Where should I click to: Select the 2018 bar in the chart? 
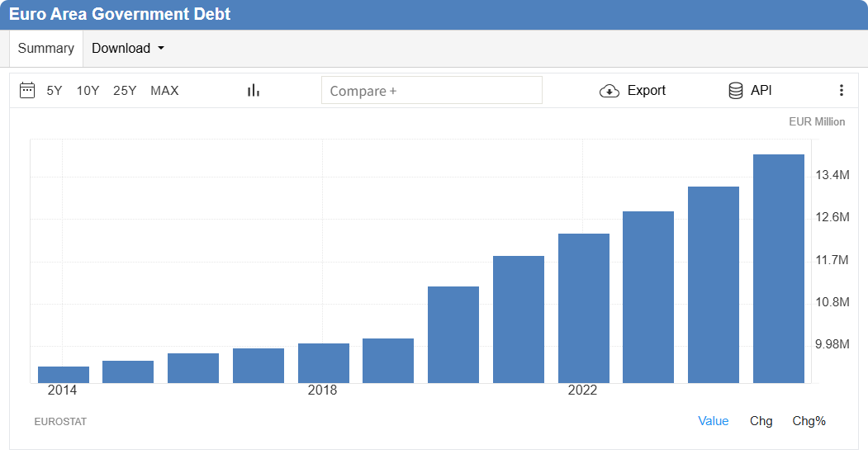click(324, 363)
